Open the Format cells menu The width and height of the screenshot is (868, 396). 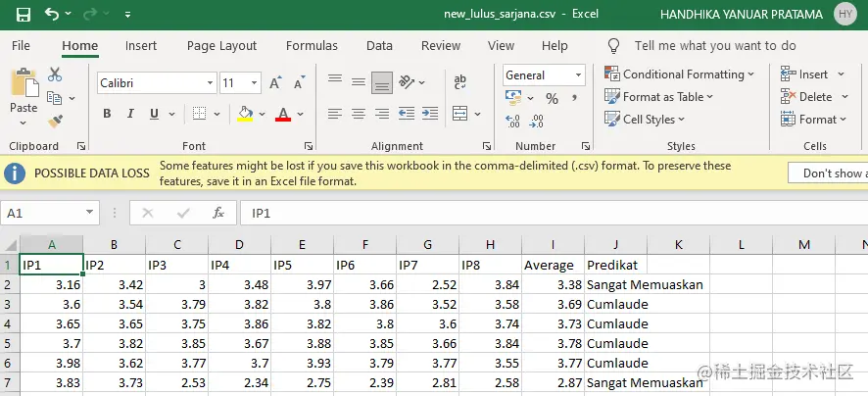coord(814,119)
